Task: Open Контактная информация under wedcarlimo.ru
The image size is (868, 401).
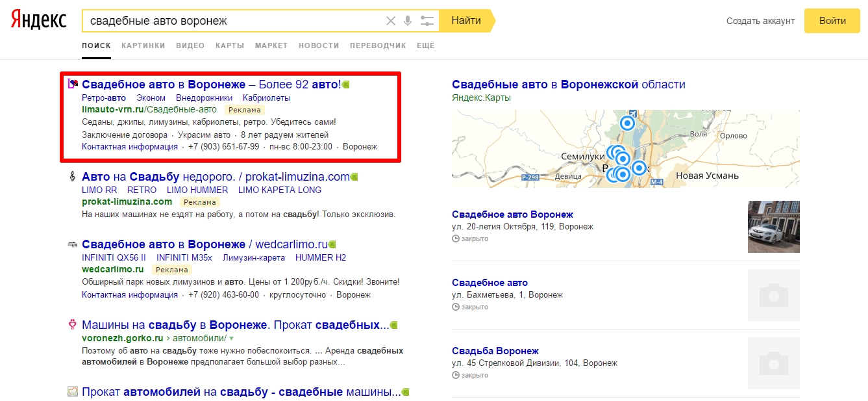Action: (130, 294)
